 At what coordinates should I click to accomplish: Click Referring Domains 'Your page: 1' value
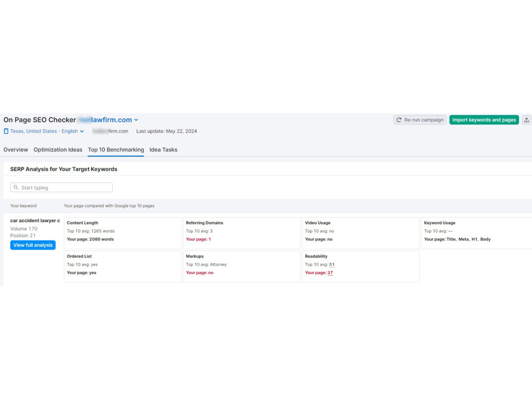(198, 239)
